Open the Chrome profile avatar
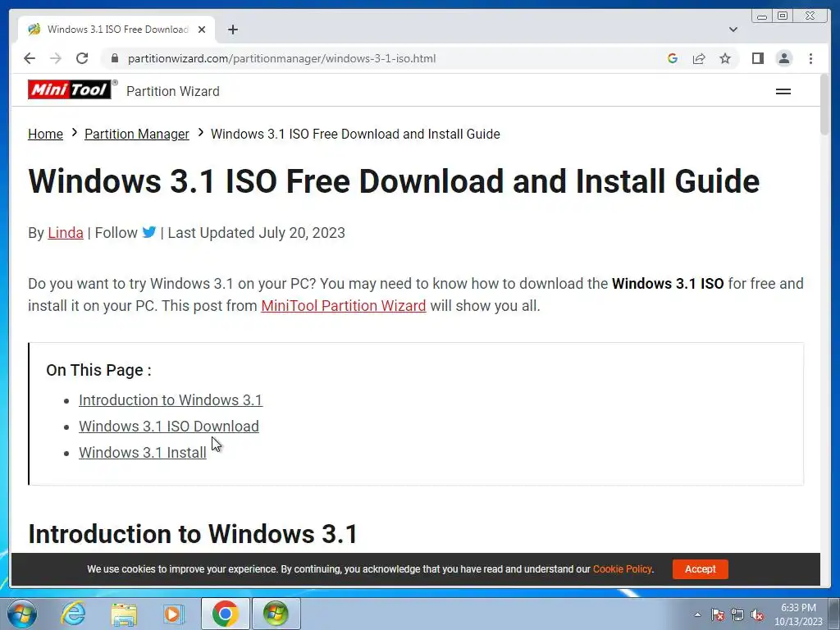This screenshot has width=840, height=630. click(x=783, y=58)
